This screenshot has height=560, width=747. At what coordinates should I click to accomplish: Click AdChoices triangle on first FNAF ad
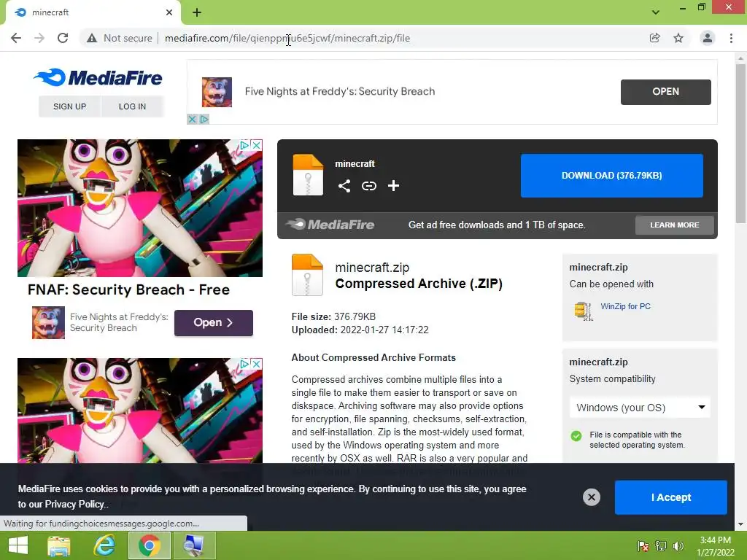click(x=244, y=145)
